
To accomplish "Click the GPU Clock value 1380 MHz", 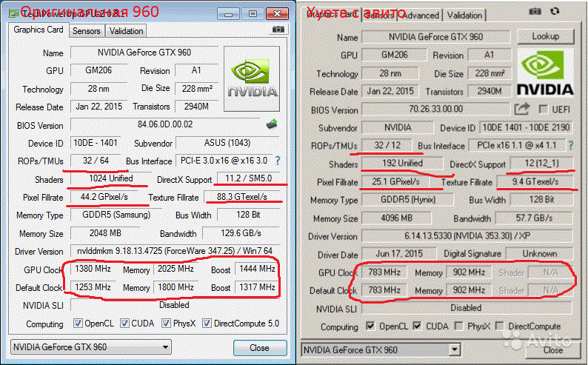I will 93,269.
